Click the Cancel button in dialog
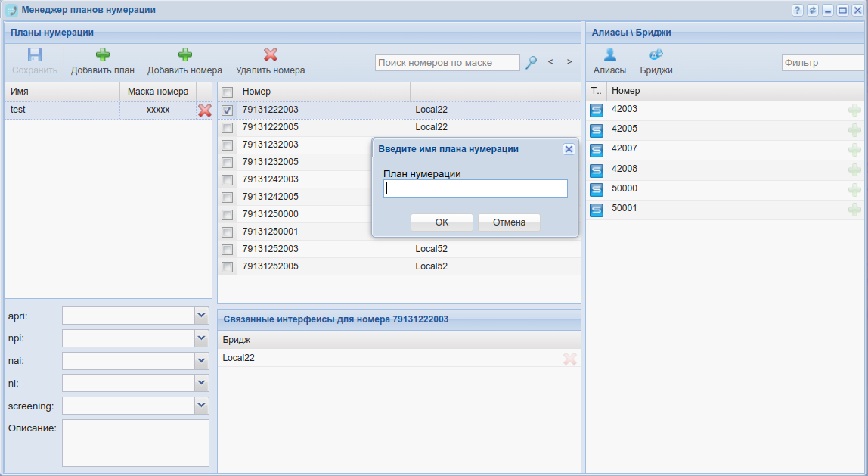Viewport: 868px width, 476px height. point(509,222)
